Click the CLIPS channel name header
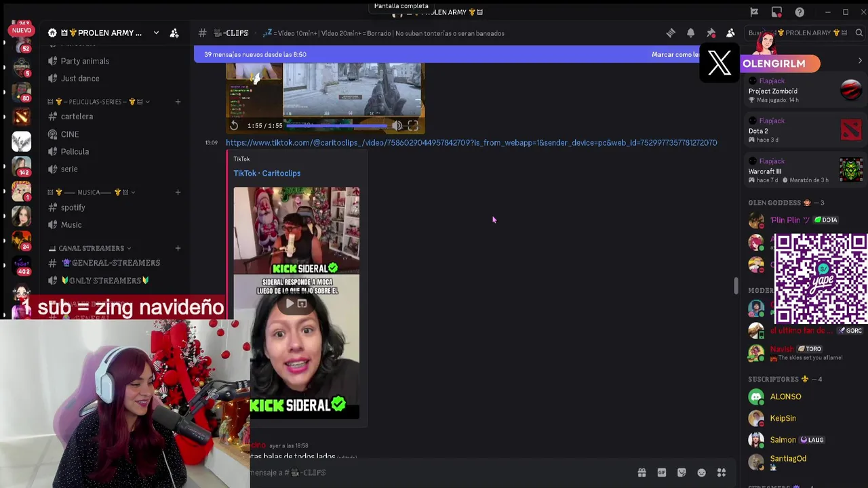The image size is (868, 488). coord(231,33)
